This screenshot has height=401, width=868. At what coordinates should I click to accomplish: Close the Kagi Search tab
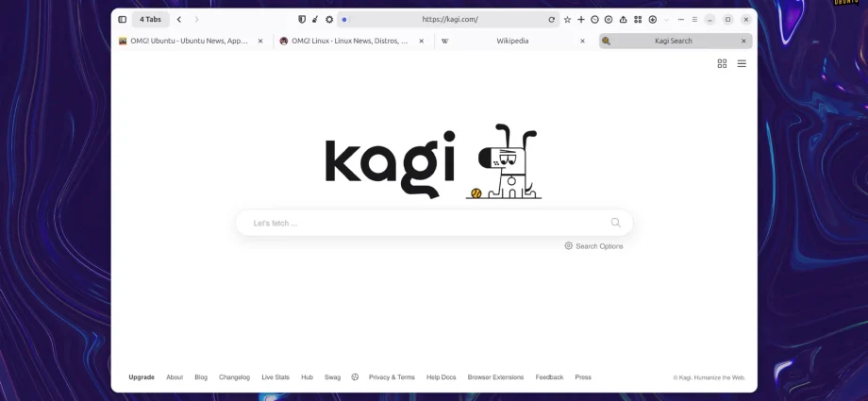click(x=743, y=41)
